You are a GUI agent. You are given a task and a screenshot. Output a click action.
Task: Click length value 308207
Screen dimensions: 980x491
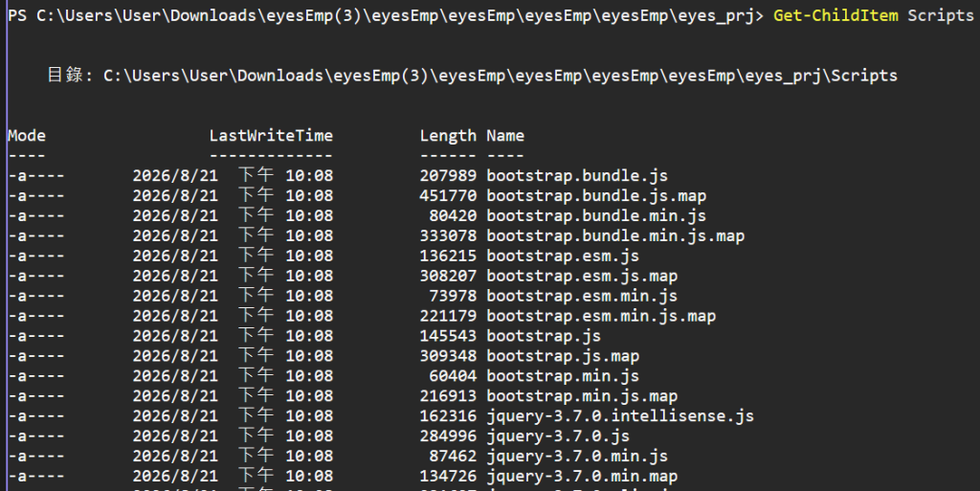pyautogui.click(x=448, y=276)
